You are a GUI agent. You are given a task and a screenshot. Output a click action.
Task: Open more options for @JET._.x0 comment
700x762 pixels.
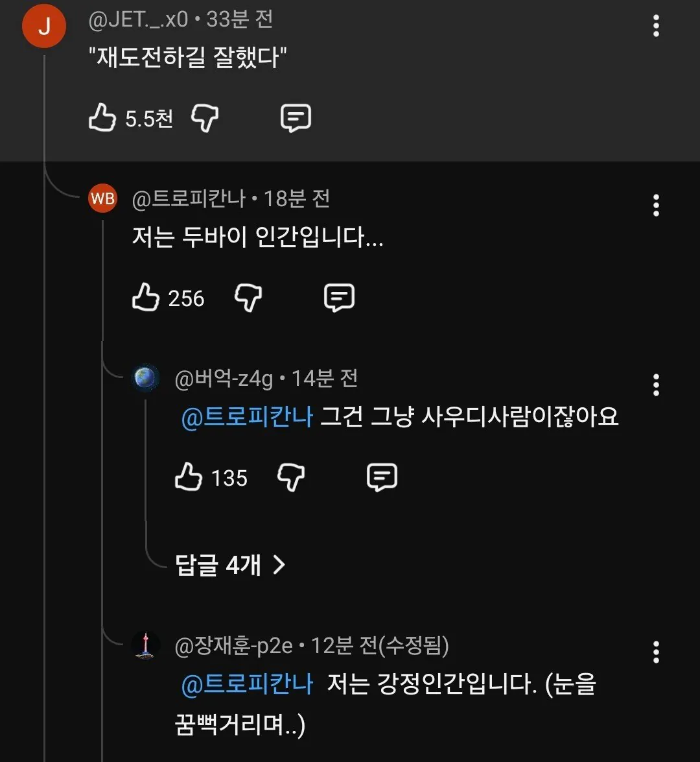(x=656, y=27)
